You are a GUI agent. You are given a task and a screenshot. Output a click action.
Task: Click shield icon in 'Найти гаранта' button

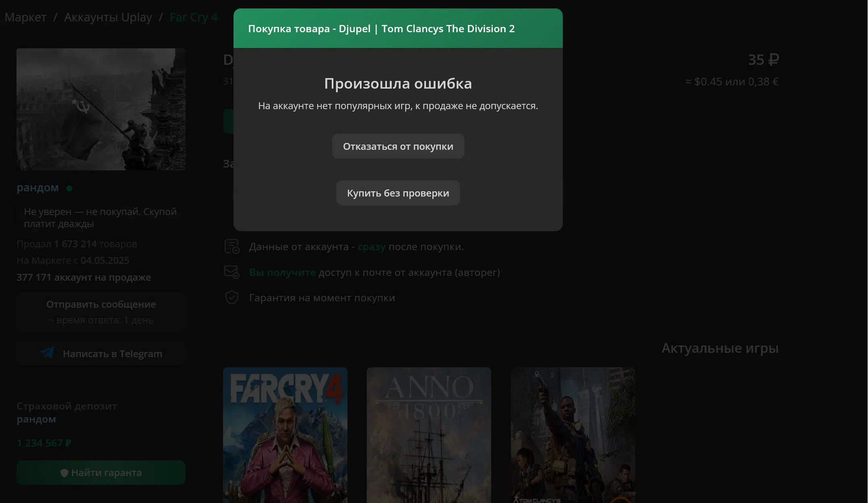click(x=64, y=473)
